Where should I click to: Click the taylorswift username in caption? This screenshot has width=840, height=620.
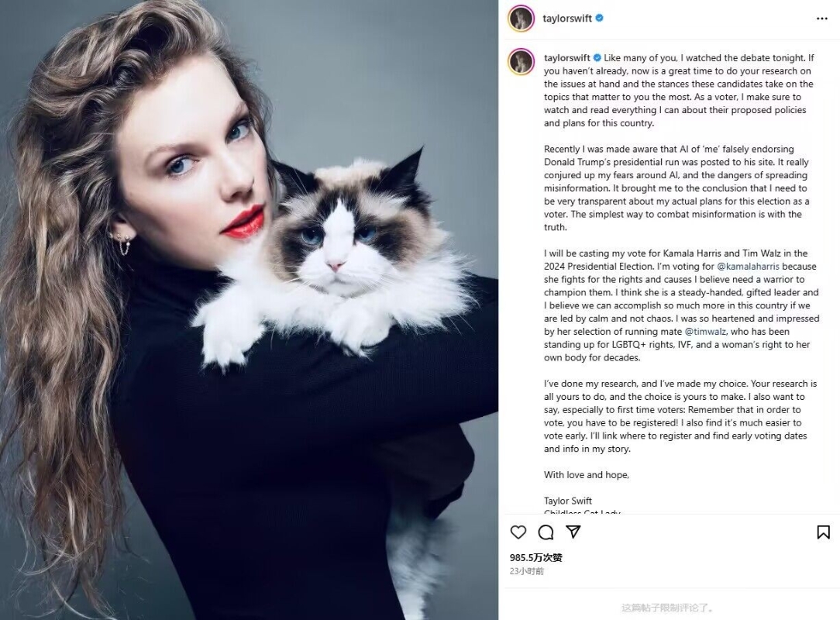(x=566, y=58)
